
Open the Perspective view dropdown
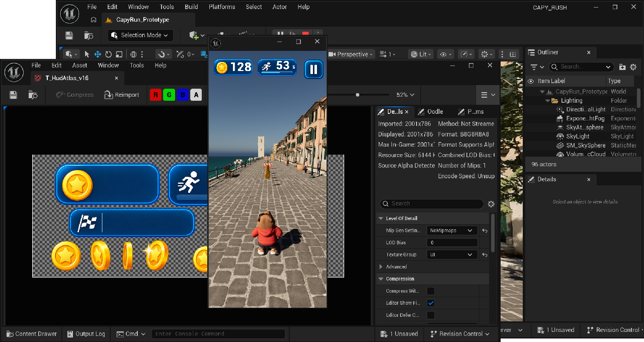(351, 54)
